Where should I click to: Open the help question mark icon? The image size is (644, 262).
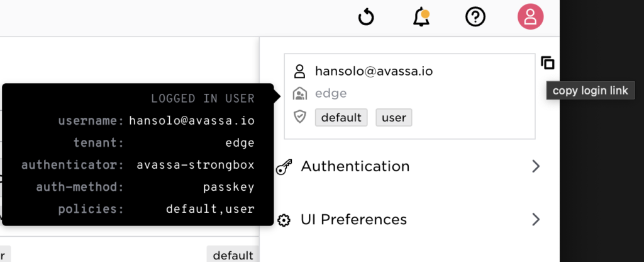475,17
